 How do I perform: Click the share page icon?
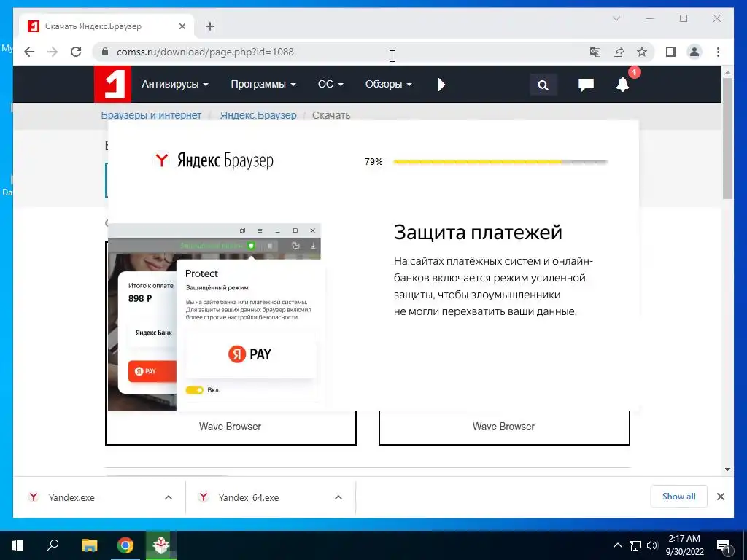(619, 52)
